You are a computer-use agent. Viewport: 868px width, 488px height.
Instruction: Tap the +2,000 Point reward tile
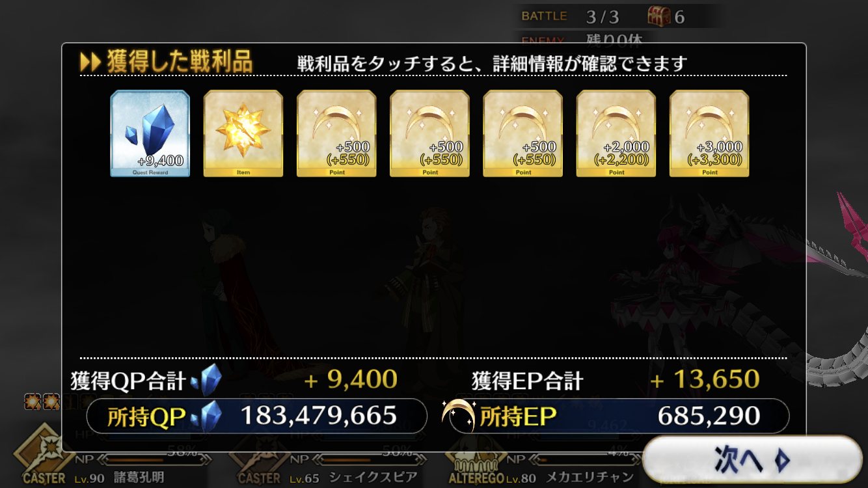click(x=616, y=133)
